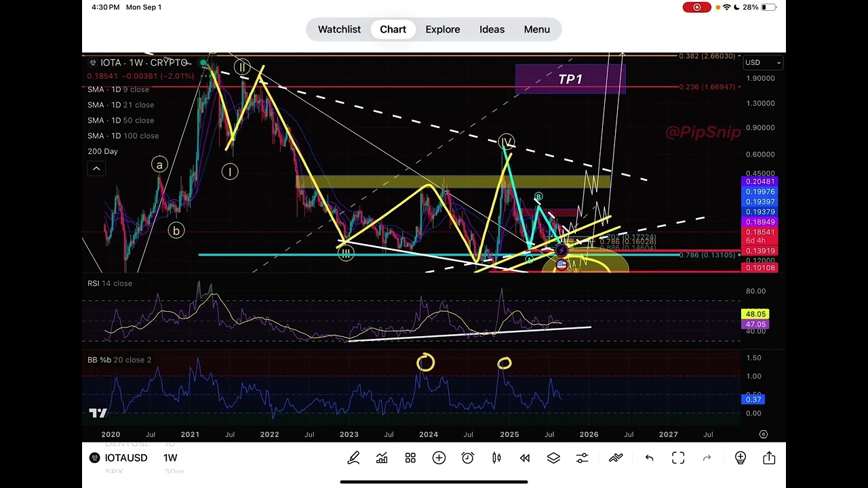Open the IOTAUSD symbol selector
Viewport: 868px width, 488px height.
coord(126,458)
